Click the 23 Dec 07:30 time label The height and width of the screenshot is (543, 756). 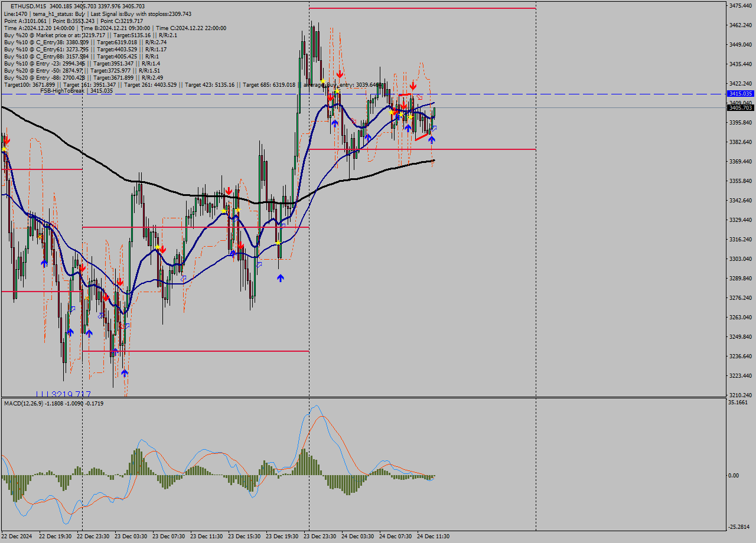coord(168,537)
